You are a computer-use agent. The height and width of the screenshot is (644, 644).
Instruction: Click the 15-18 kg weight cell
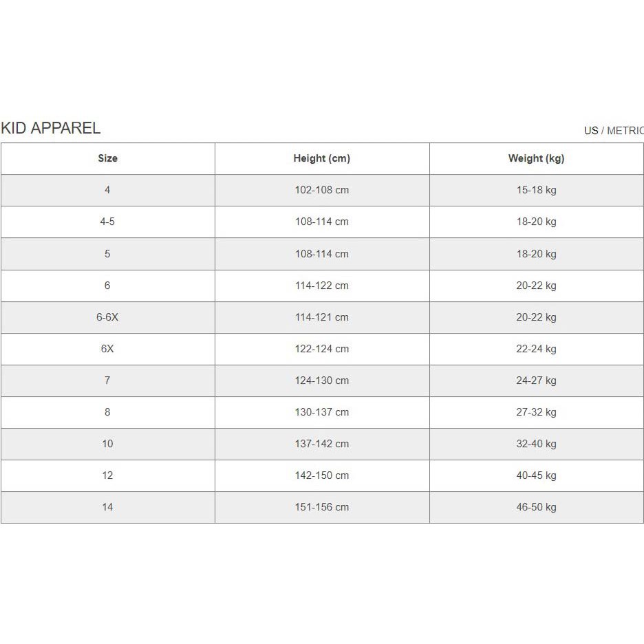coord(536,190)
